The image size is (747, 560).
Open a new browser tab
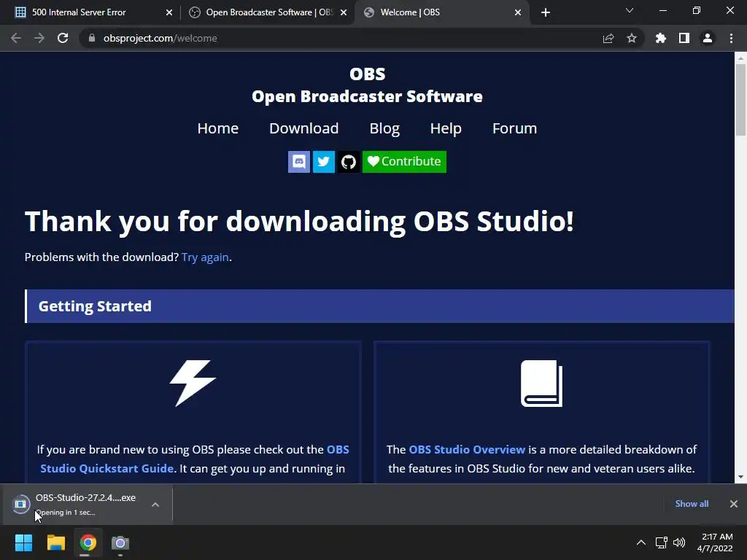pyautogui.click(x=546, y=12)
